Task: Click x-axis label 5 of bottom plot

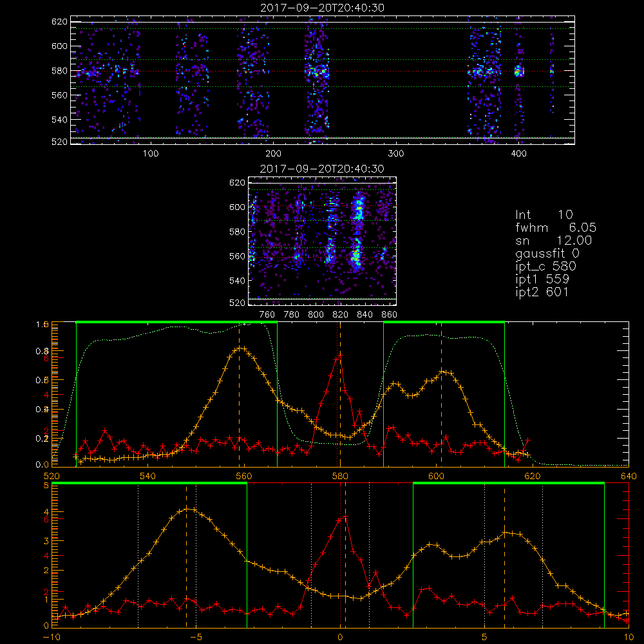Action: (x=485, y=638)
